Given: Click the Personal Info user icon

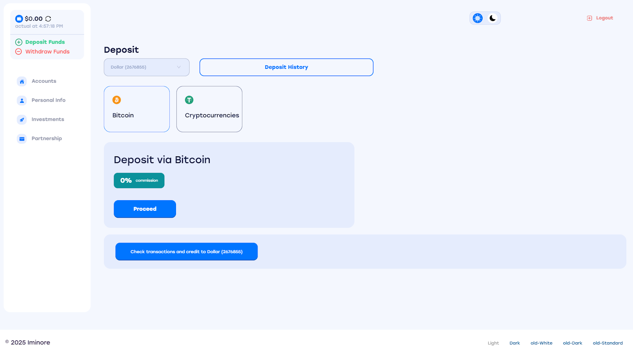Looking at the screenshot, I should (x=22, y=100).
